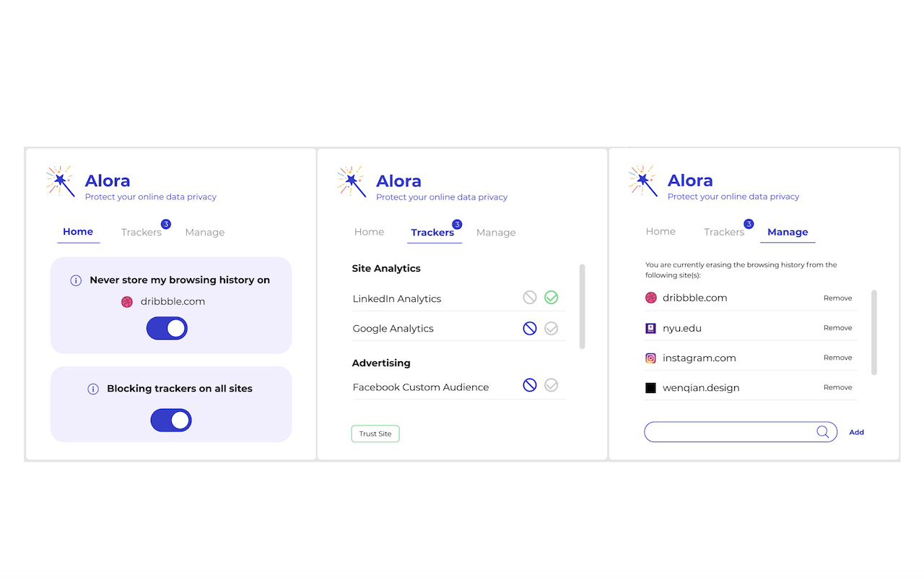
Task: Select active Manage tab in Manage panel
Action: coord(788,232)
